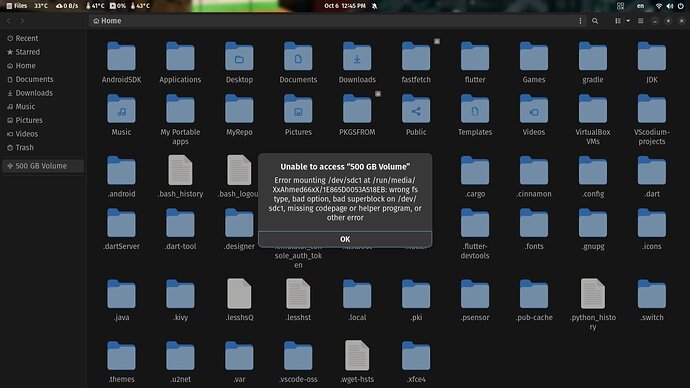Select Pictures in the sidebar

pyautogui.click(x=43, y=120)
